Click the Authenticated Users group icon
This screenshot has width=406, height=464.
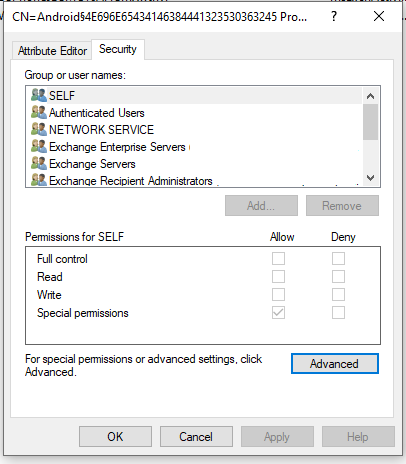point(39,112)
